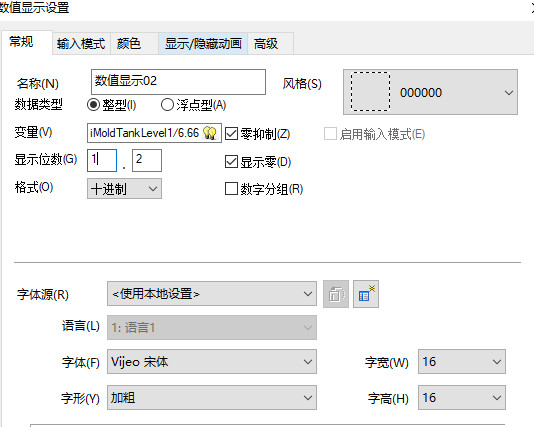Select the dashed style preview thumbnail
This screenshot has width=534, height=427.
pos(370,92)
